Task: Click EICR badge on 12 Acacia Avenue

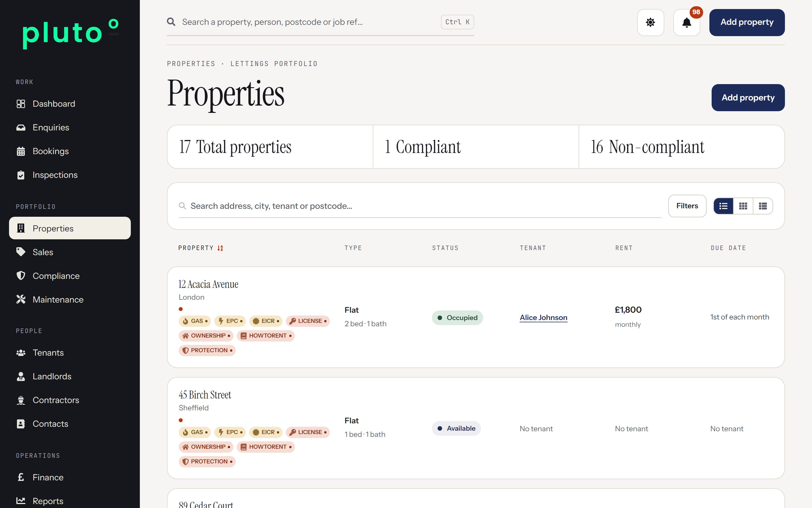Action: 266,321
